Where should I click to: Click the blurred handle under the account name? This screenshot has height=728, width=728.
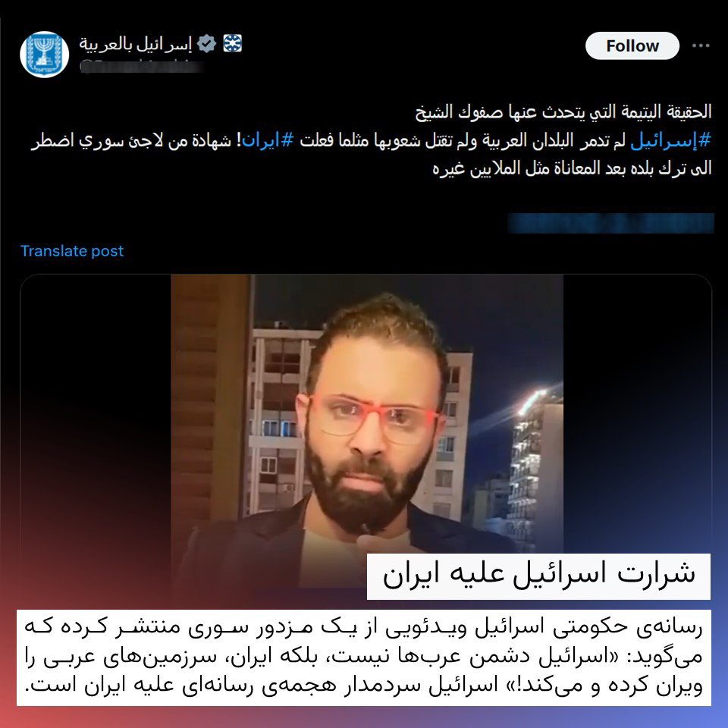(142, 67)
